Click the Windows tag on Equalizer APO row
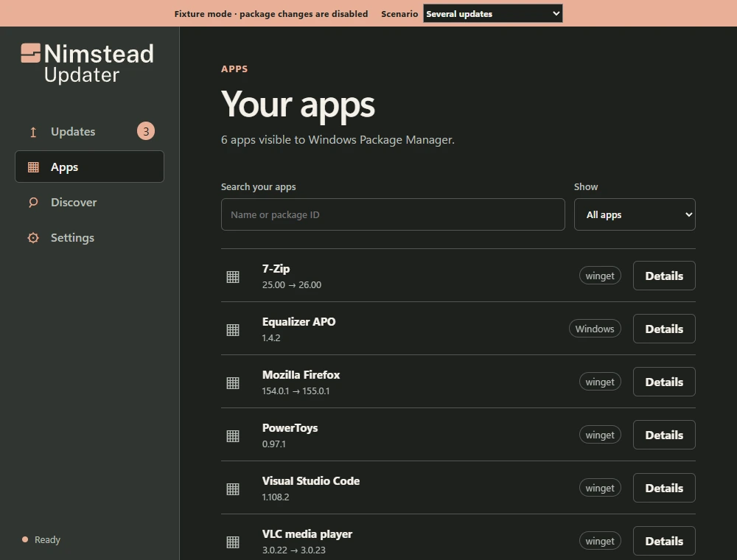 (x=595, y=329)
